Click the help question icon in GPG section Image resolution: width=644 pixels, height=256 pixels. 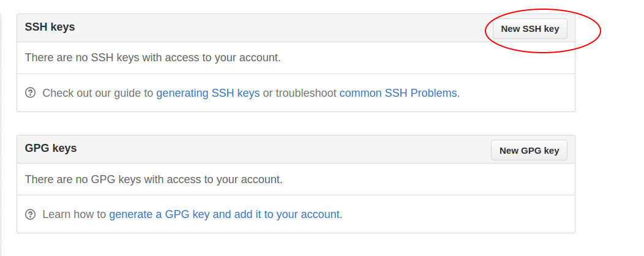31,214
